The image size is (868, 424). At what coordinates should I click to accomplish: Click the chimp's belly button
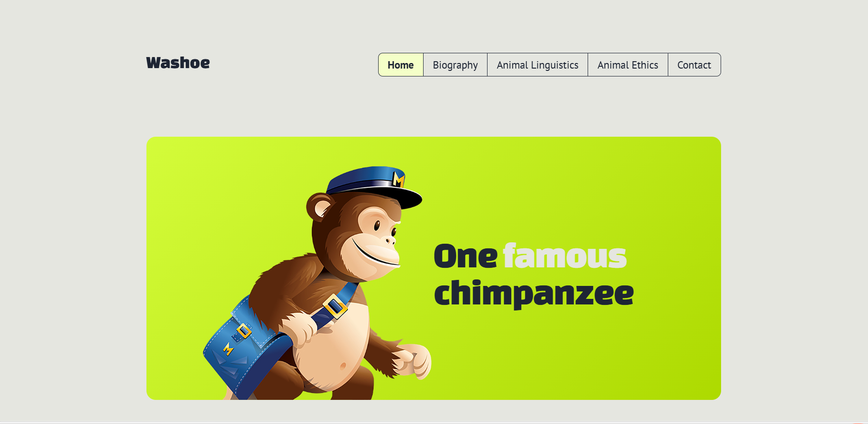point(343,367)
